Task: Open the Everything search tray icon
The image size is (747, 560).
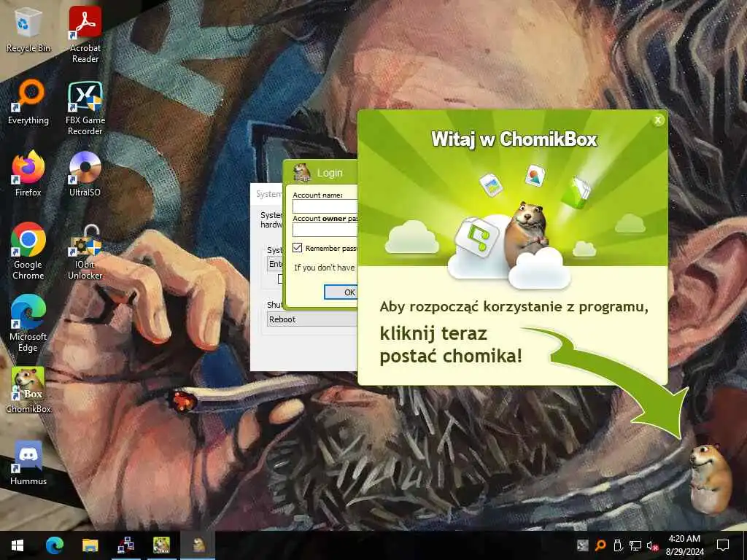Action: (x=600, y=545)
